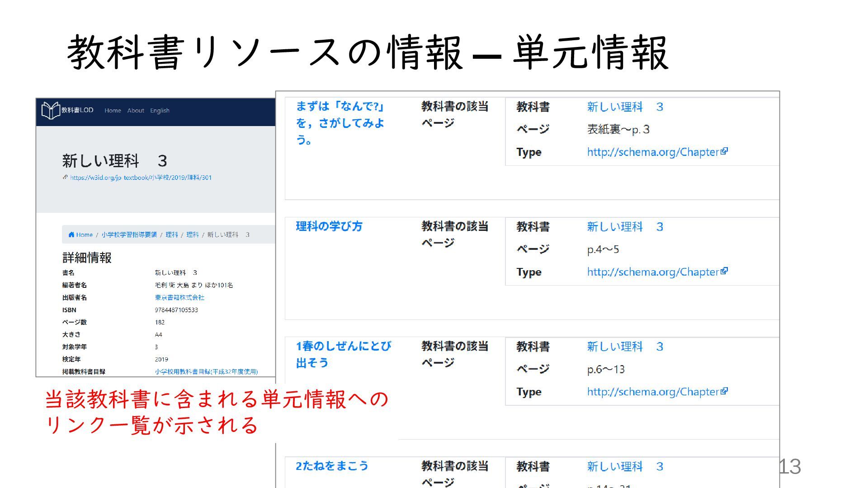The height and width of the screenshot is (488, 868).
Task: Switch to English in the navbar
Action: pos(160,111)
